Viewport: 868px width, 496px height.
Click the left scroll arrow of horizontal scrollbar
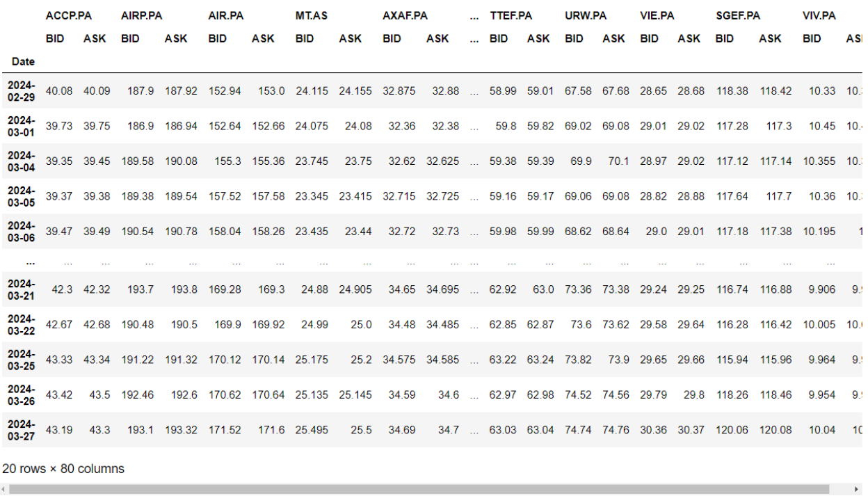click(x=4, y=489)
